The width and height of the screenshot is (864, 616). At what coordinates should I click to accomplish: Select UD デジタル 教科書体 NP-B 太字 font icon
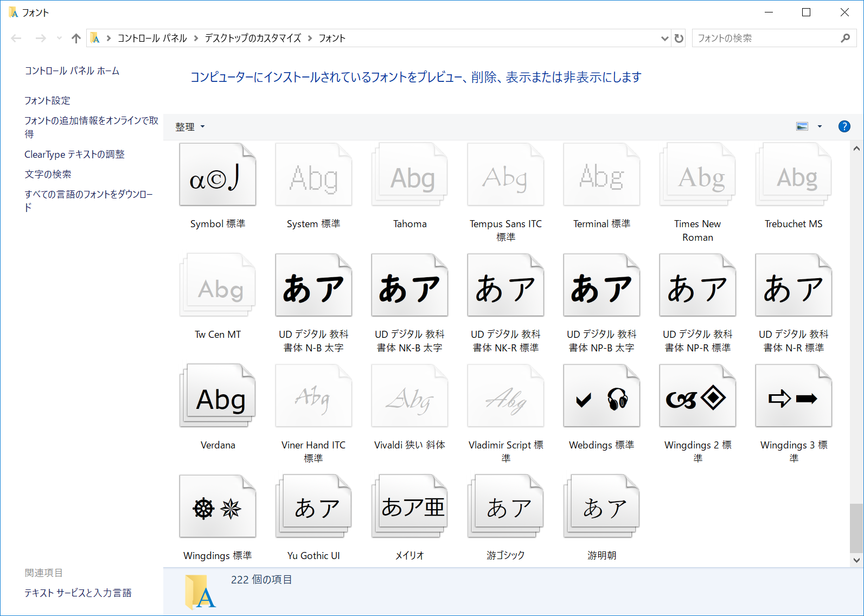tap(601, 285)
